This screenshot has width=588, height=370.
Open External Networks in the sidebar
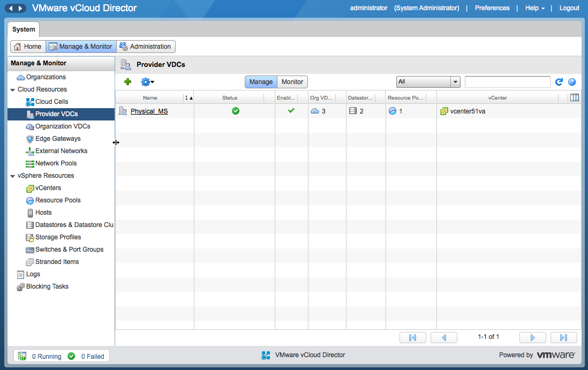(x=61, y=151)
